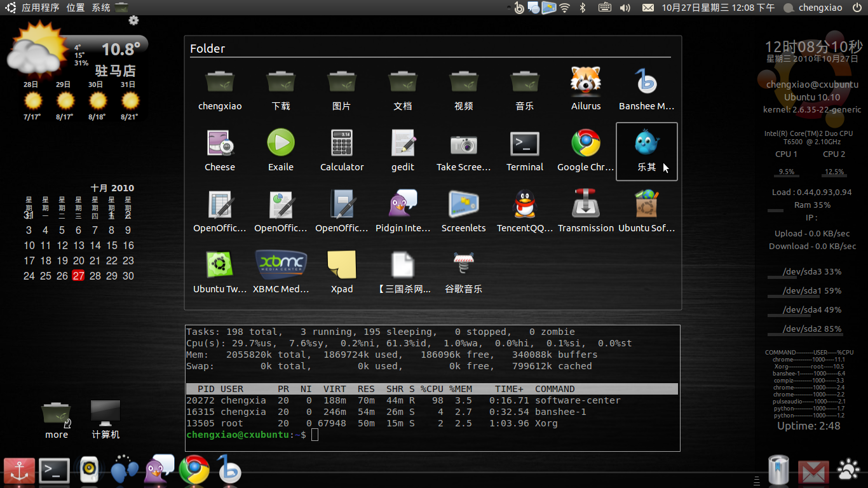Open the 【三国杀网… file
The width and height of the screenshot is (868, 488).
pyautogui.click(x=403, y=273)
